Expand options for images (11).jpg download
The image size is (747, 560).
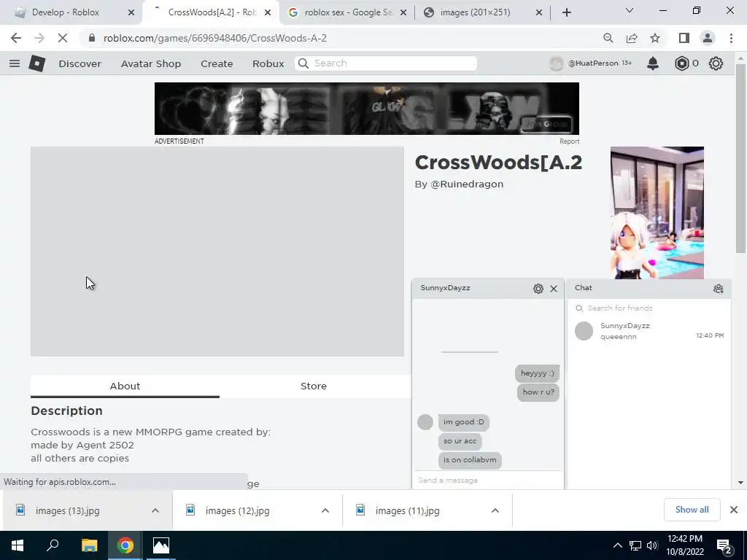coord(495,510)
